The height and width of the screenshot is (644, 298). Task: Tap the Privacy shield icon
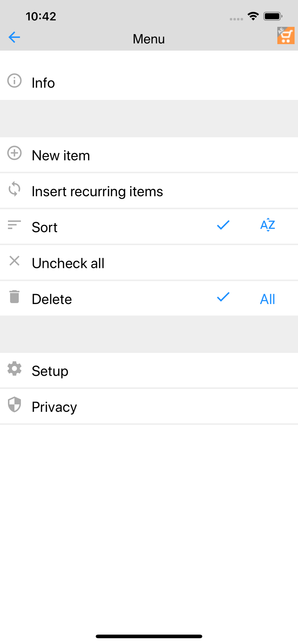(15, 404)
